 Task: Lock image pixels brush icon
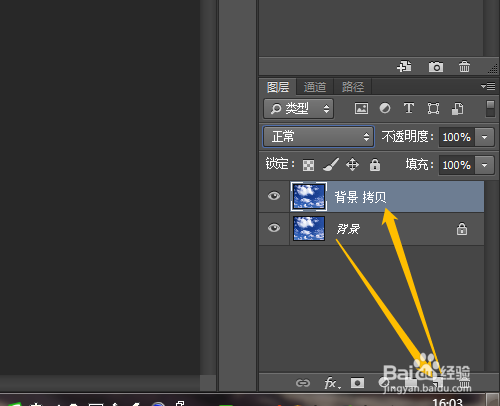click(x=331, y=165)
